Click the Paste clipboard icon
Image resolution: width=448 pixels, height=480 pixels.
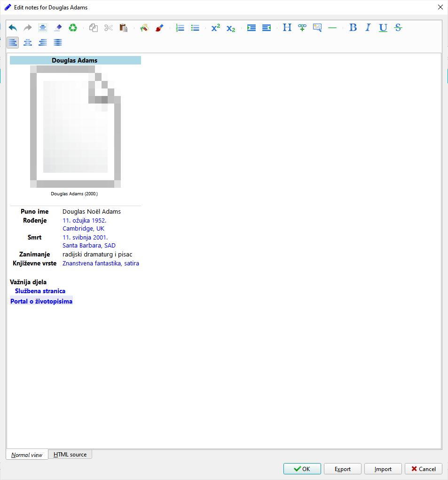(124, 28)
